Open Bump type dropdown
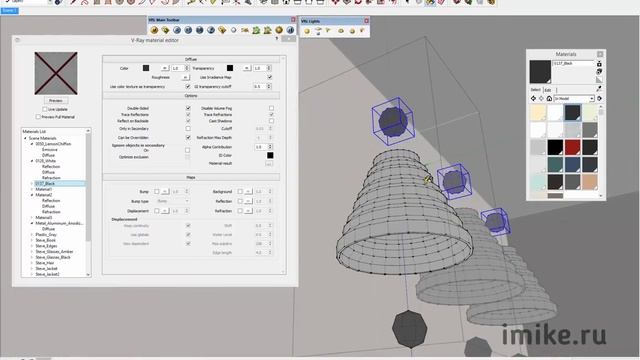640x360 pixels. click(x=173, y=201)
